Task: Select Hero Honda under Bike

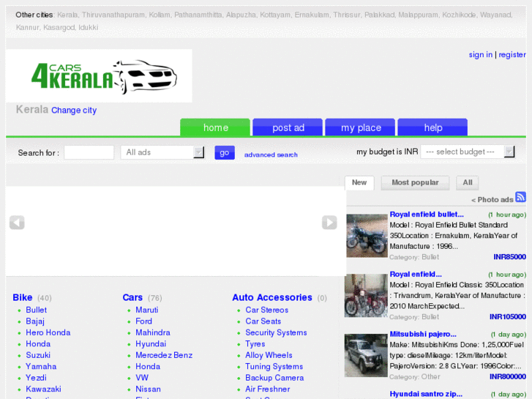Action: click(48, 332)
